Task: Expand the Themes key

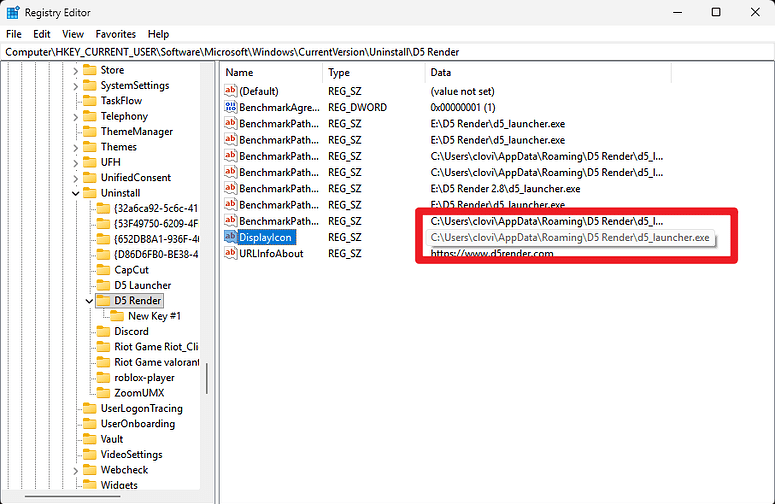Action: point(75,147)
